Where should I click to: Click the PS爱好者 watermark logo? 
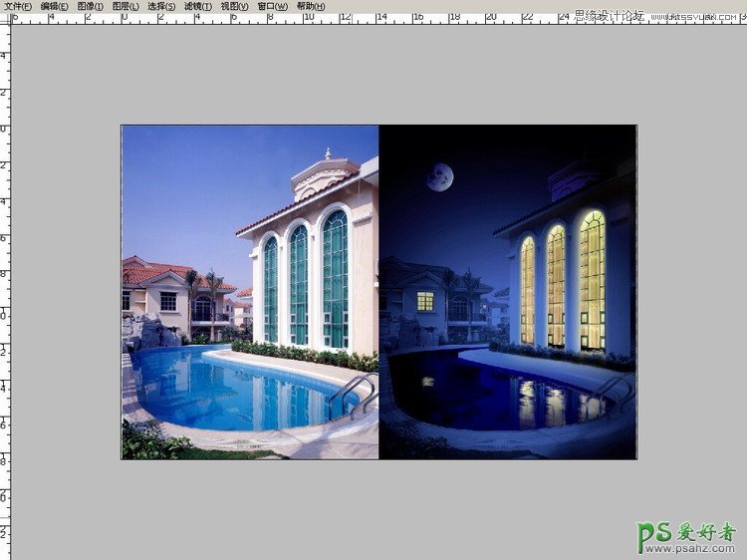point(687,536)
